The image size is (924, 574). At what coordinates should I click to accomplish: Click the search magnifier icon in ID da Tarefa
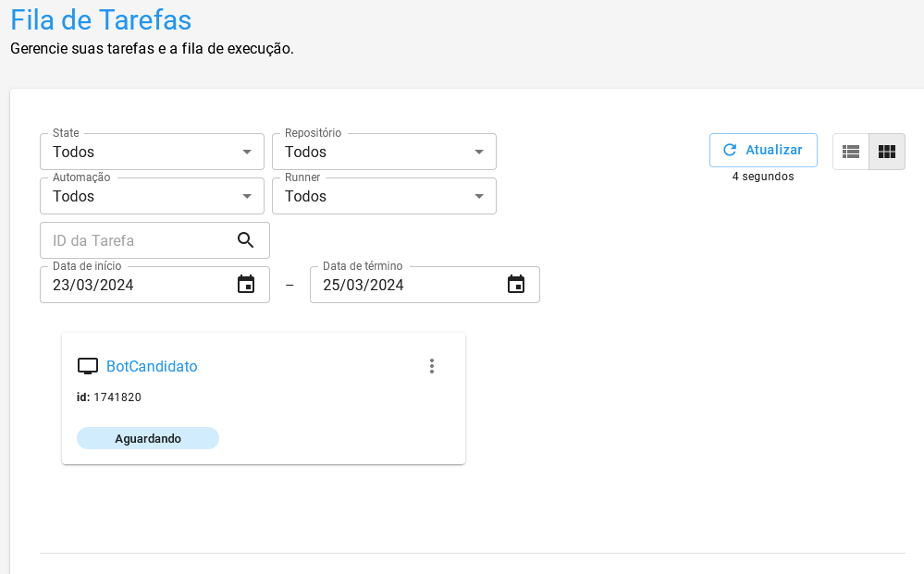245,240
